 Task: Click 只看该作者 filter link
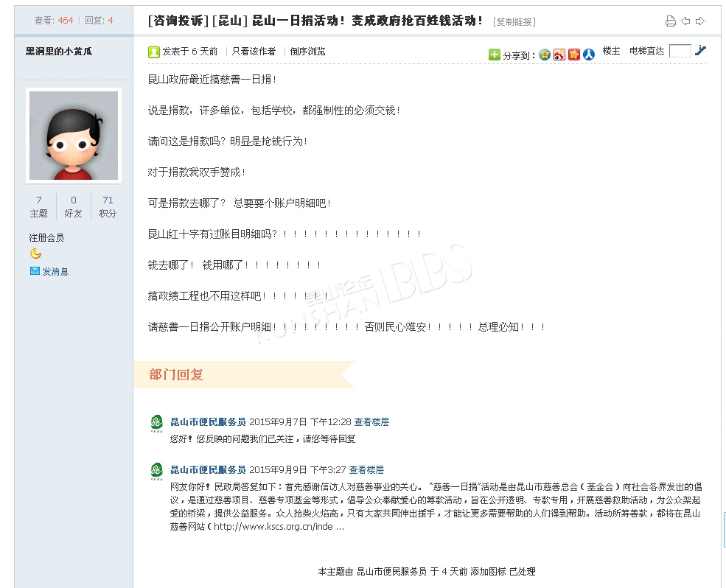click(254, 52)
